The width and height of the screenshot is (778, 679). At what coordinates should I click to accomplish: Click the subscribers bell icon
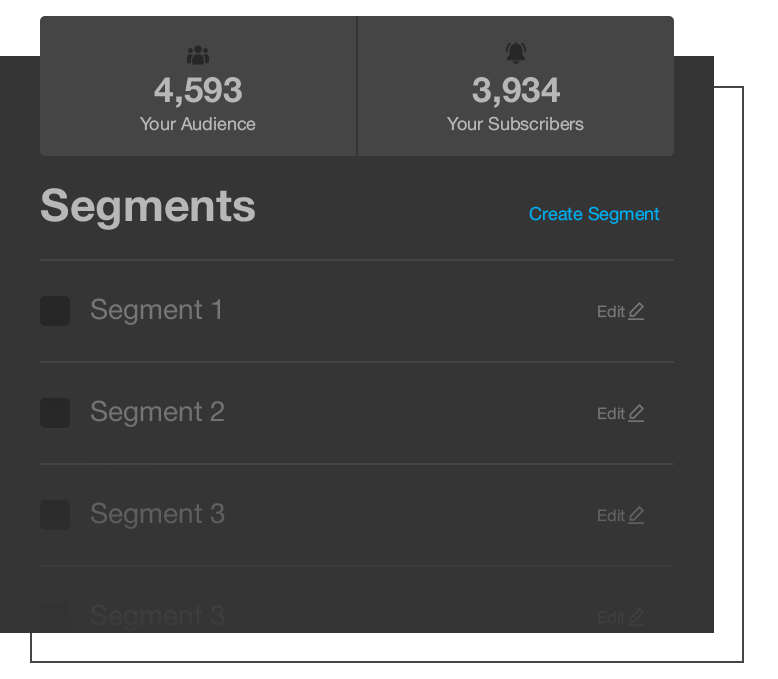point(516,53)
